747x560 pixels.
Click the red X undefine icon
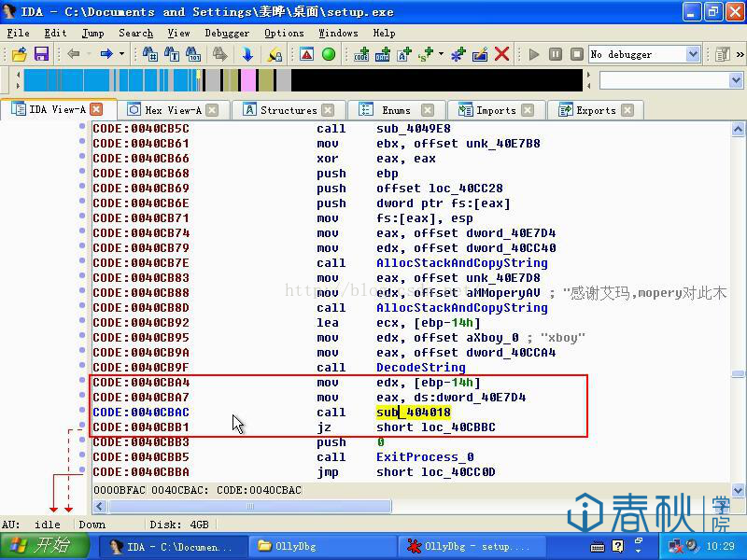point(501,54)
